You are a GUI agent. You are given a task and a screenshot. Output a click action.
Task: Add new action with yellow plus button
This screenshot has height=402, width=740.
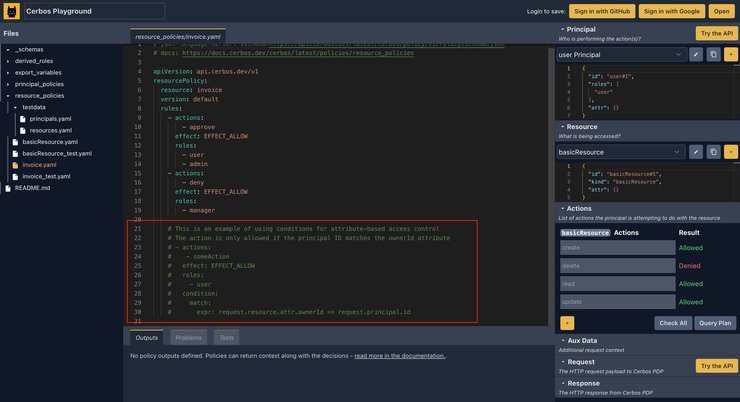tap(567, 323)
